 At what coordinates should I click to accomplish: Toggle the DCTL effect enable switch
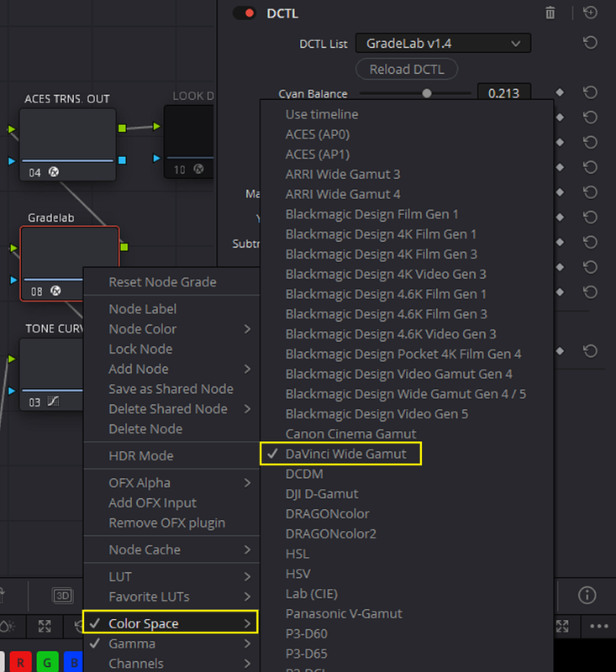[x=245, y=13]
